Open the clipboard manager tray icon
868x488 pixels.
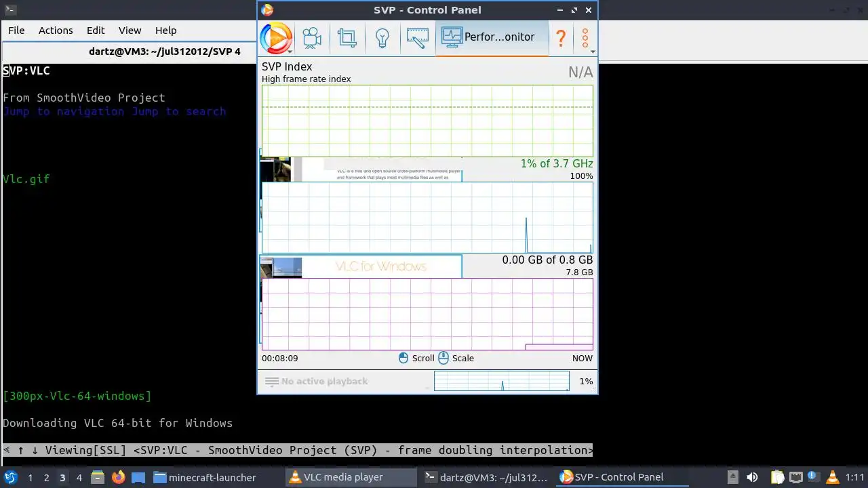coord(777,477)
